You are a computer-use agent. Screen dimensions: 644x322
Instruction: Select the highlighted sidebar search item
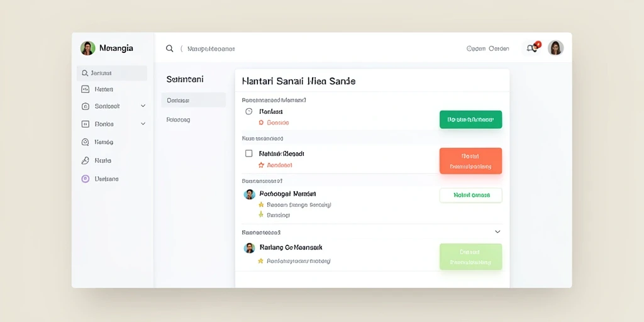(x=112, y=73)
